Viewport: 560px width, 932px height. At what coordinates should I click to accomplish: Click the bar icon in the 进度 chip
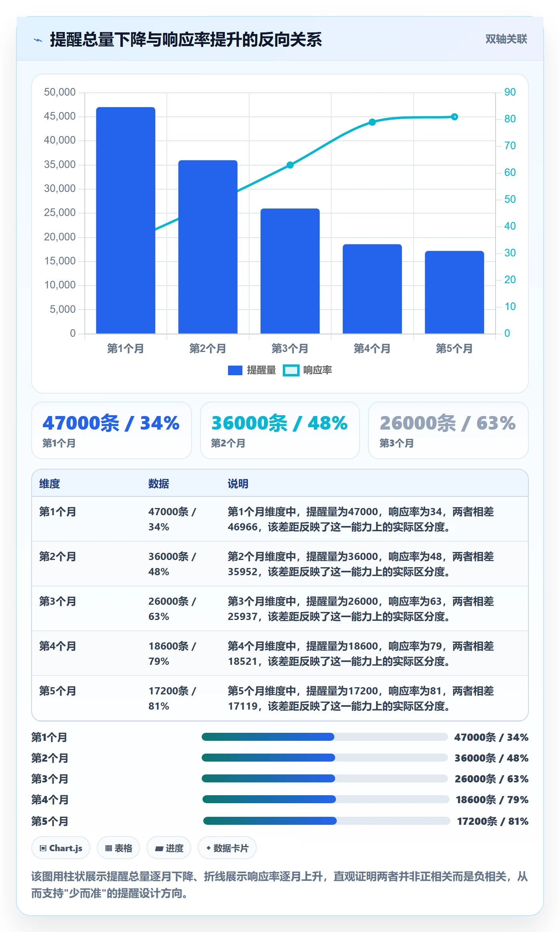159,848
